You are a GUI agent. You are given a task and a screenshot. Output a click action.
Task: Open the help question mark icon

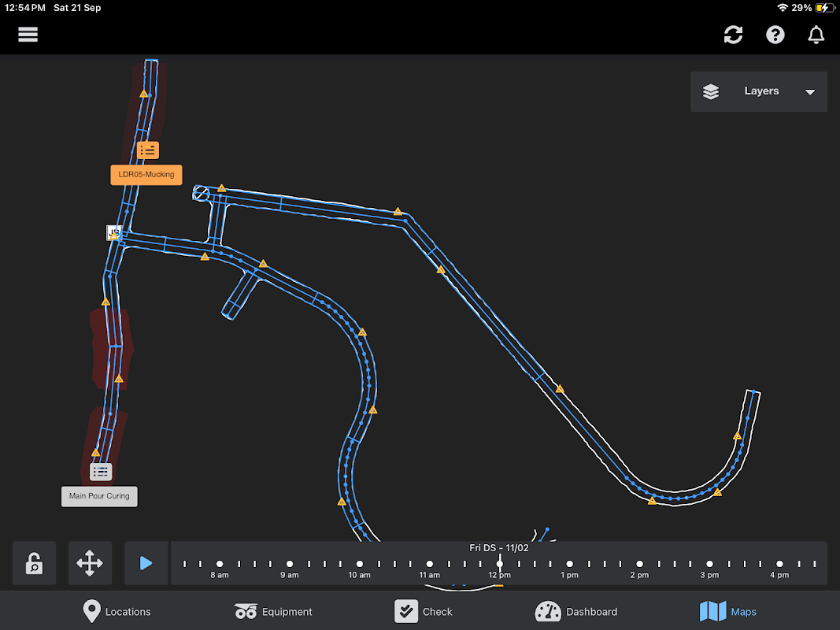(x=775, y=35)
